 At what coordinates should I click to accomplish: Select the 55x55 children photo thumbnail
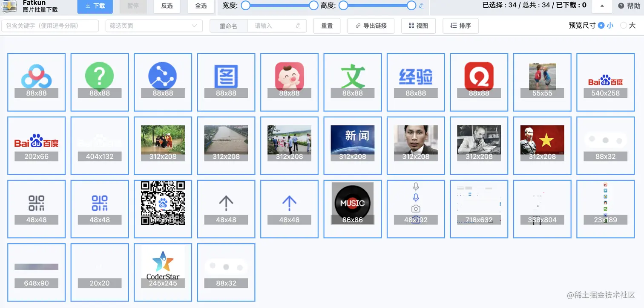coord(542,82)
